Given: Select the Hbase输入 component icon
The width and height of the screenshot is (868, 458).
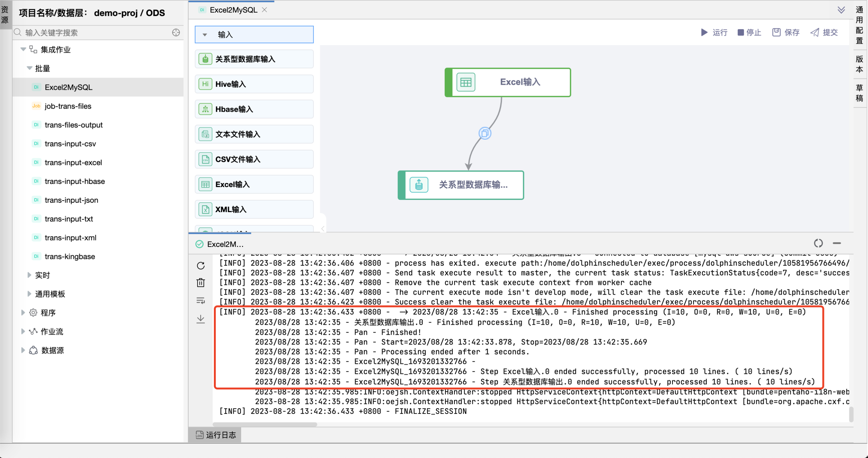Looking at the screenshot, I should pyautogui.click(x=205, y=109).
